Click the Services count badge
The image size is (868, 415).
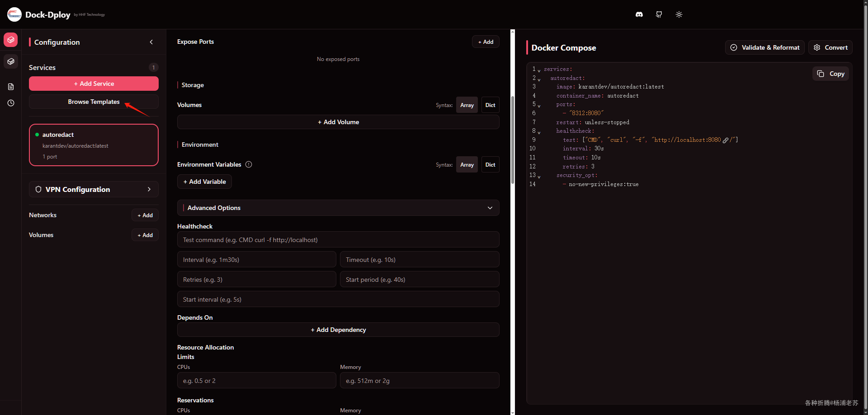click(153, 67)
